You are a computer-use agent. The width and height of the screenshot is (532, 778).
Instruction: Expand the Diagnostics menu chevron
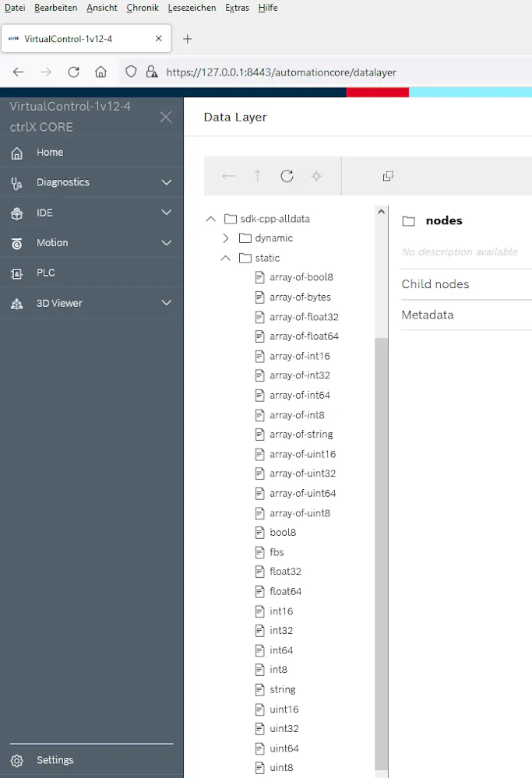coord(166,182)
